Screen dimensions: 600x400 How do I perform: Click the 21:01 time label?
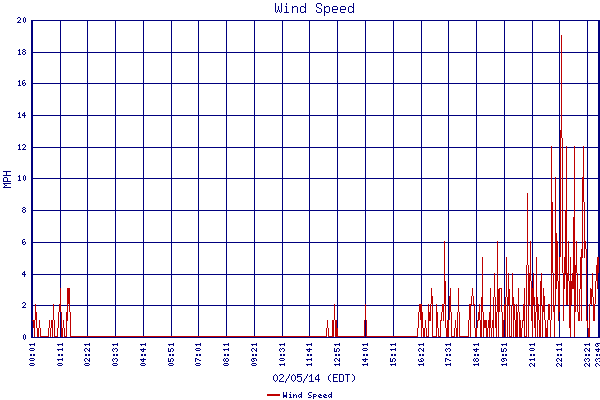(x=532, y=354)
